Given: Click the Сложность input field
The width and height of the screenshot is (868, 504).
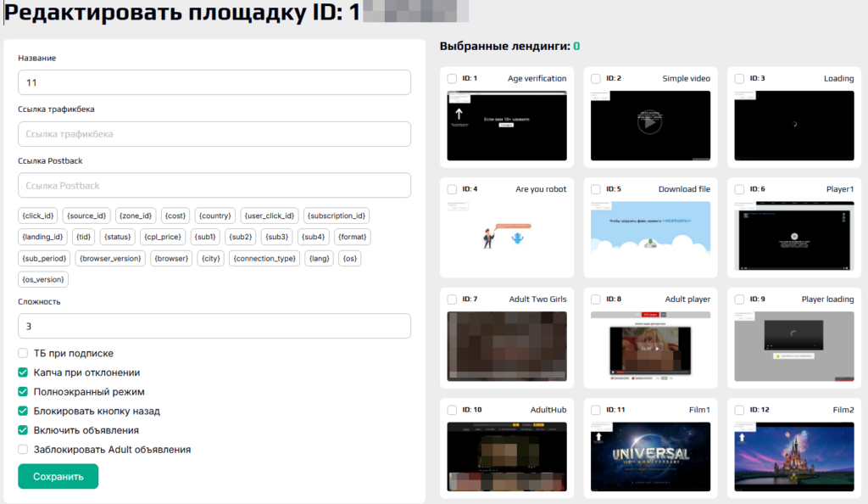Looking at the screenshot, I should point(214,326).
